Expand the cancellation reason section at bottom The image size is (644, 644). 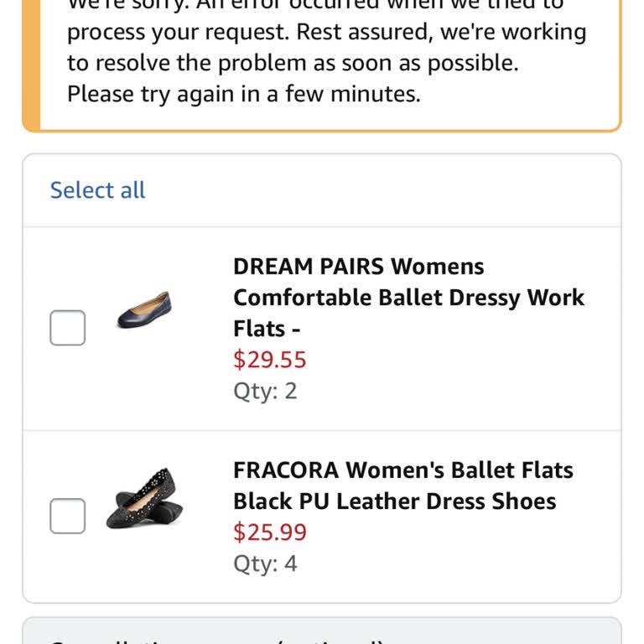322,634
